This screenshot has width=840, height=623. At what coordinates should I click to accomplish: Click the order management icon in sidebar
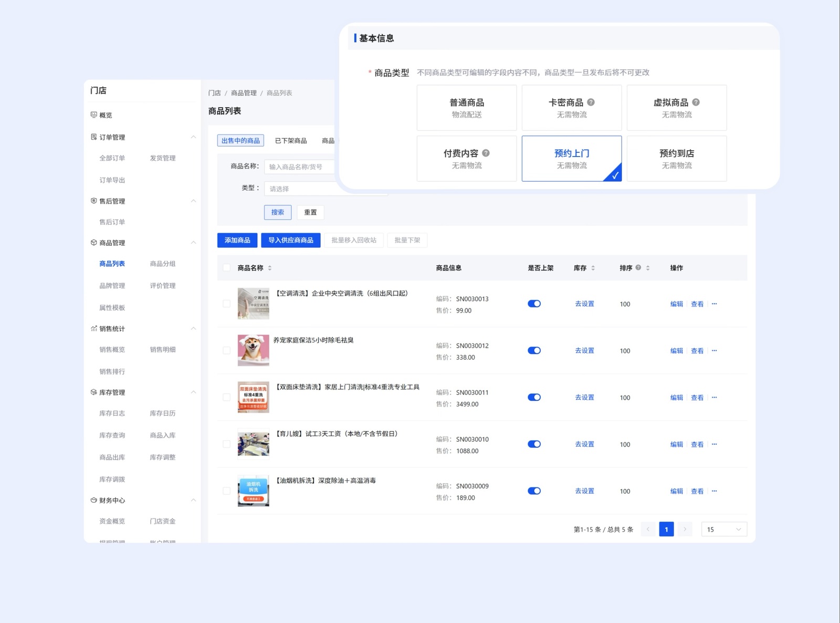pyautogui.click(x=93, y=137)
